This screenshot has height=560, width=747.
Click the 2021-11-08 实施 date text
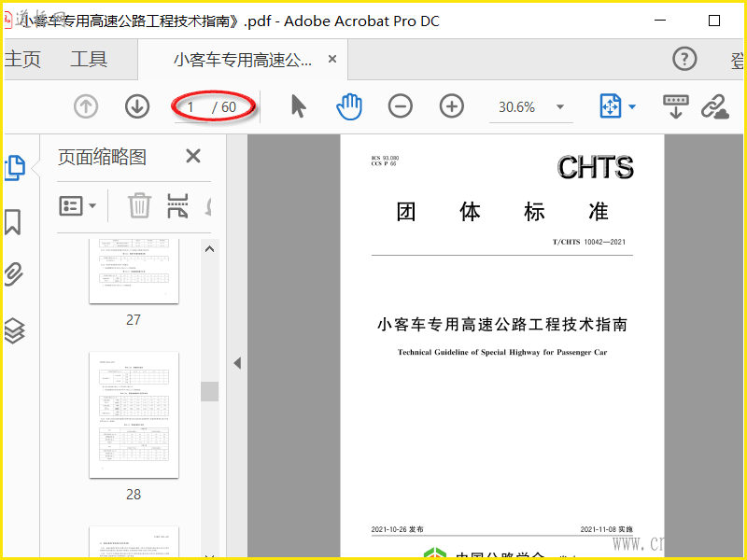[x=606, y=529]
